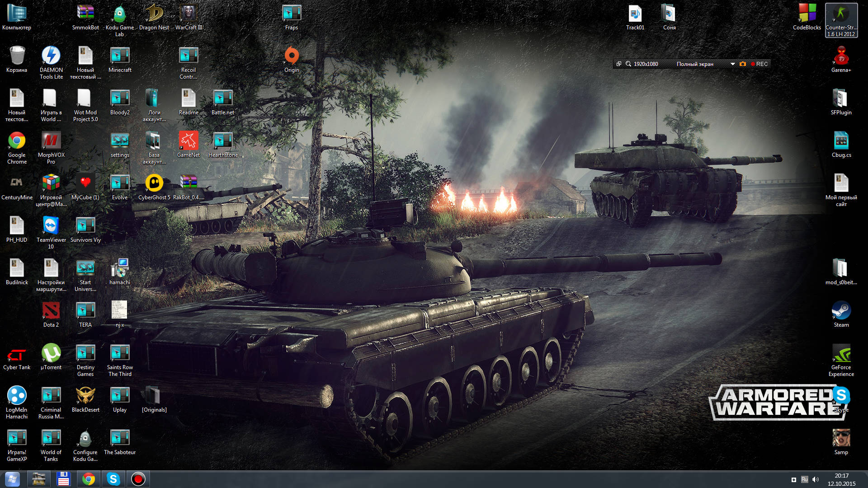Open MyCube (1) icon

(85, 187)
